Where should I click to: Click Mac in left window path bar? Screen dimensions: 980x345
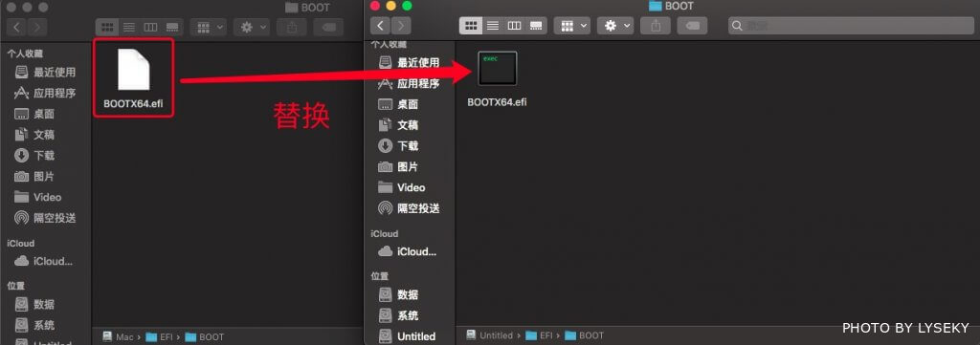118,337
